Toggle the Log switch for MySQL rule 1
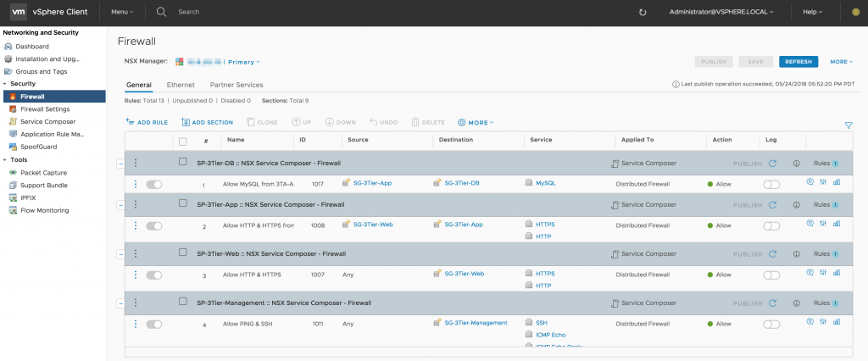The image size is (868, 361). pos(771,184)
